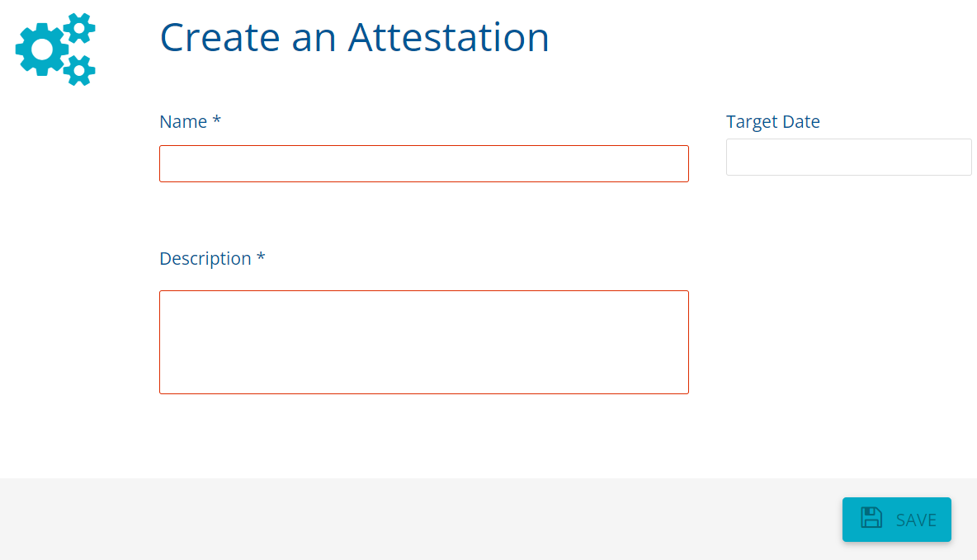Click the "Create an Attestation" heading

354,37
